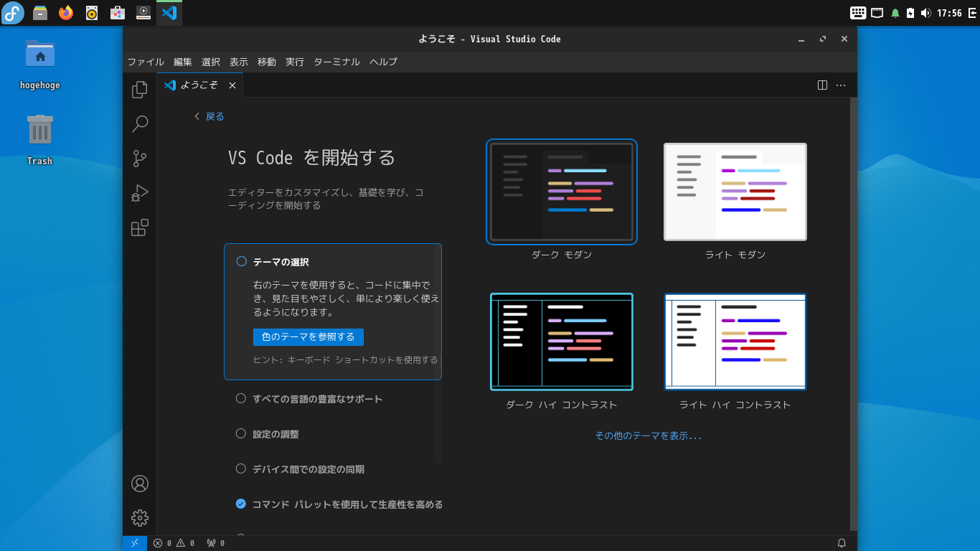Click the remote window indicator in the status bar
Screen dimensions: 980x551
135,543
